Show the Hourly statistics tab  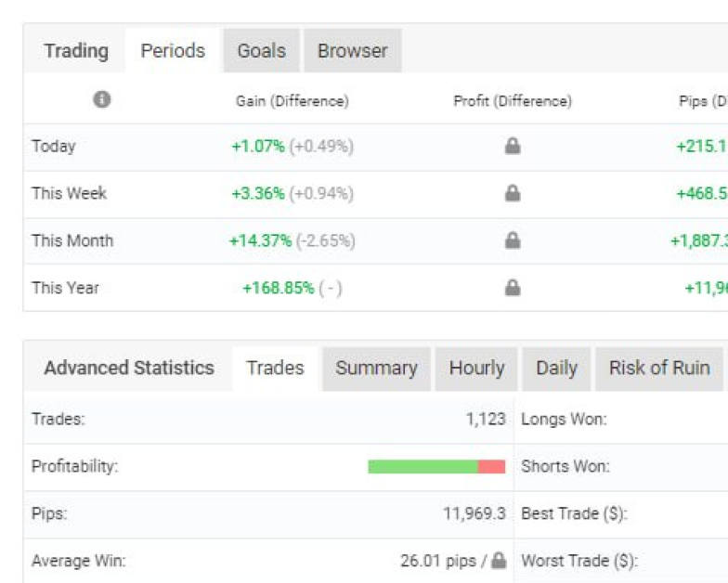tap(476, 369)
